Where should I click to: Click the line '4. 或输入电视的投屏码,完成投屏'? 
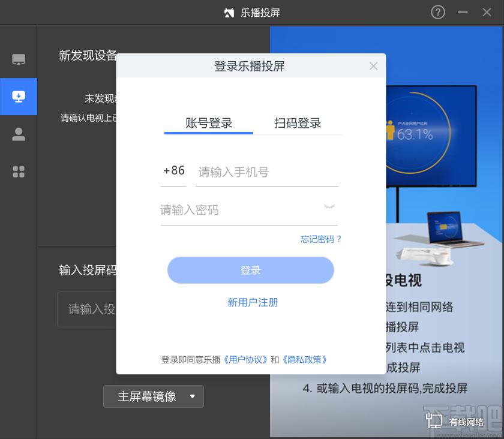tap(385, 388)
